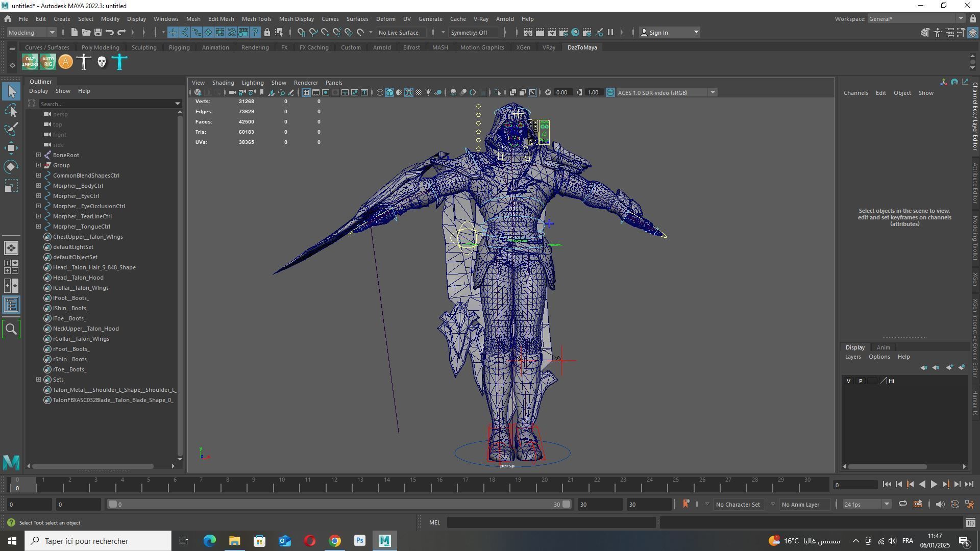The height and width of the screenshot is (551, 980).
Task: Open the Workspace General dropdown
Action: click(x=916, y=19)
